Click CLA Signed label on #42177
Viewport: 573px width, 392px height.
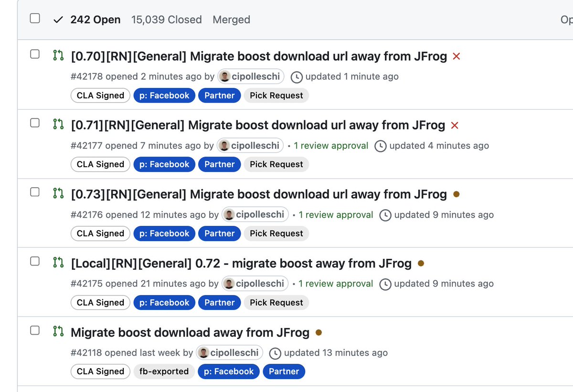100,164
